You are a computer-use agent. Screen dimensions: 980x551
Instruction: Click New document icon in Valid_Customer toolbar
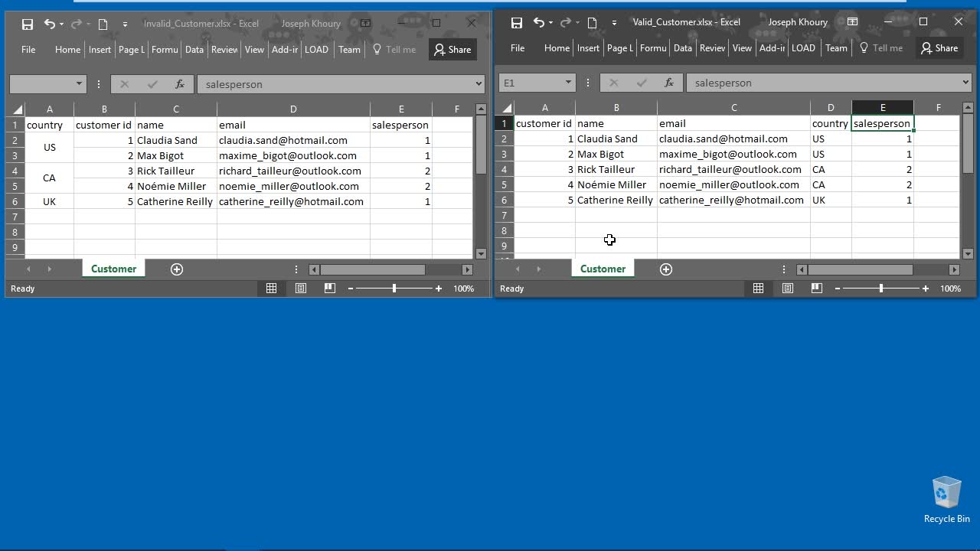point(592,22)
